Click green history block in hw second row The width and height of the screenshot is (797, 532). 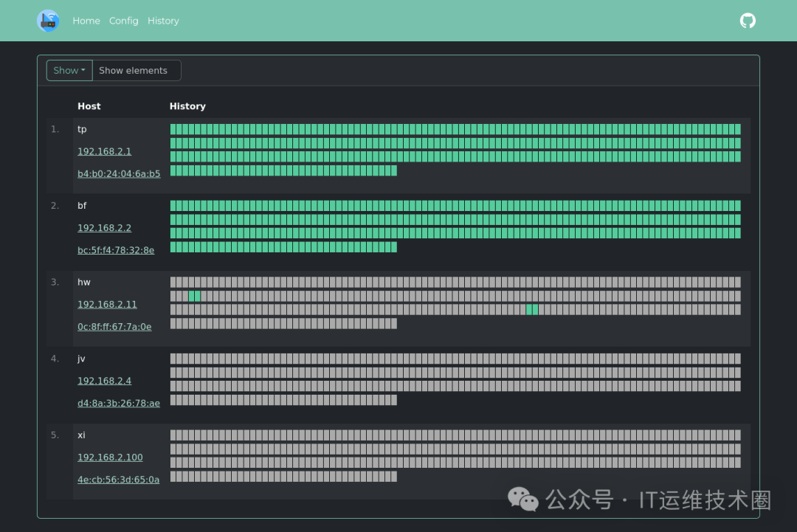[195, 296]
